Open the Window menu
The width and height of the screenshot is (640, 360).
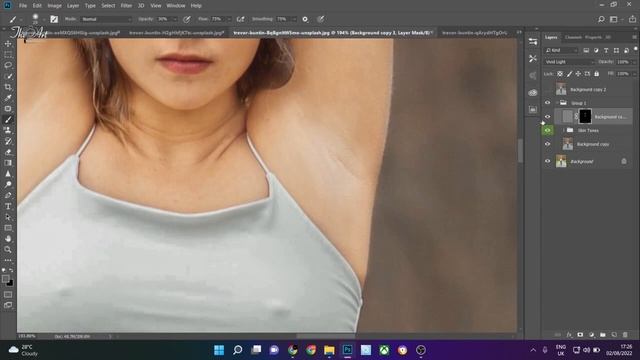pos(176,6)
